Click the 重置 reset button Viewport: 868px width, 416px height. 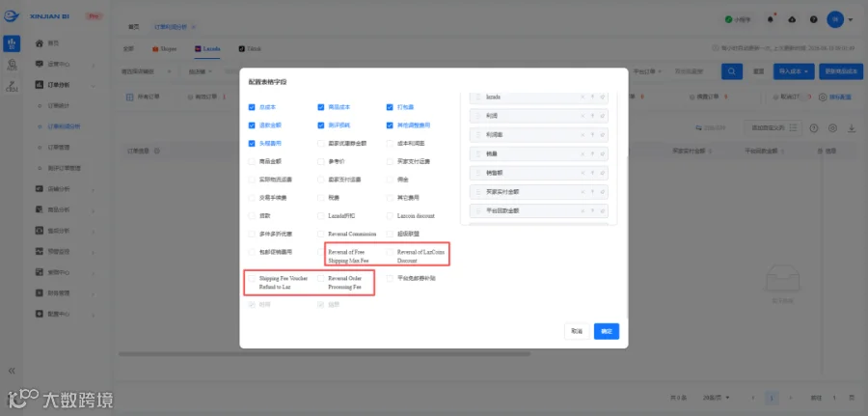[758, 71]
